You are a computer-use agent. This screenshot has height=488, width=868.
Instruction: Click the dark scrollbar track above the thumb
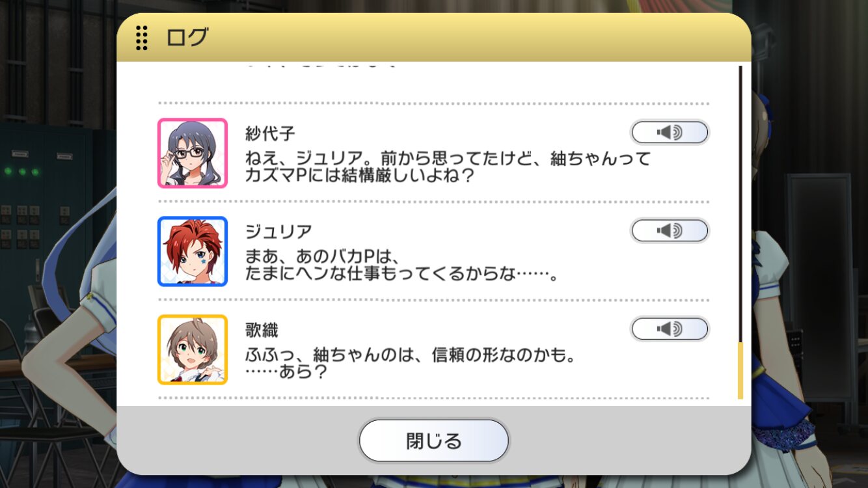(740, 204)
